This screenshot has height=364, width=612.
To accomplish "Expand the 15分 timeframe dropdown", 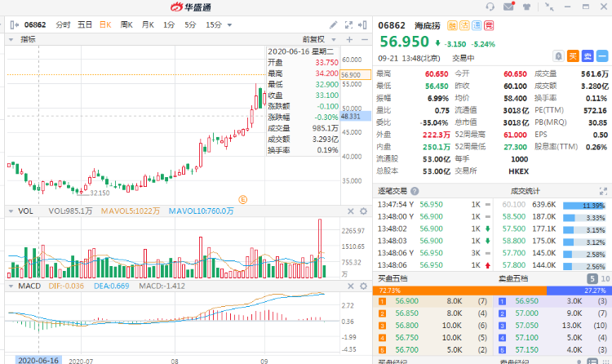I will tap(217, 24).
